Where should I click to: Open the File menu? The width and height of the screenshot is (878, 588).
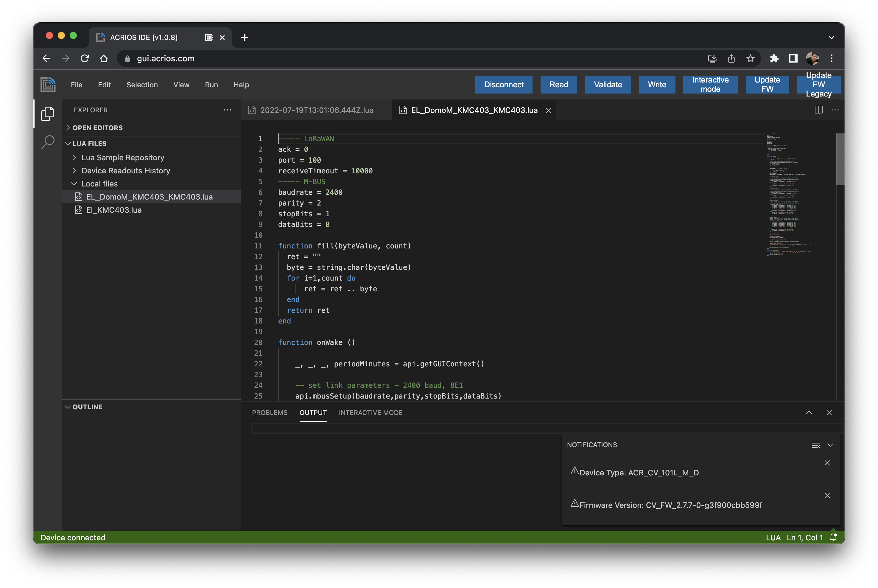point(77,85)
